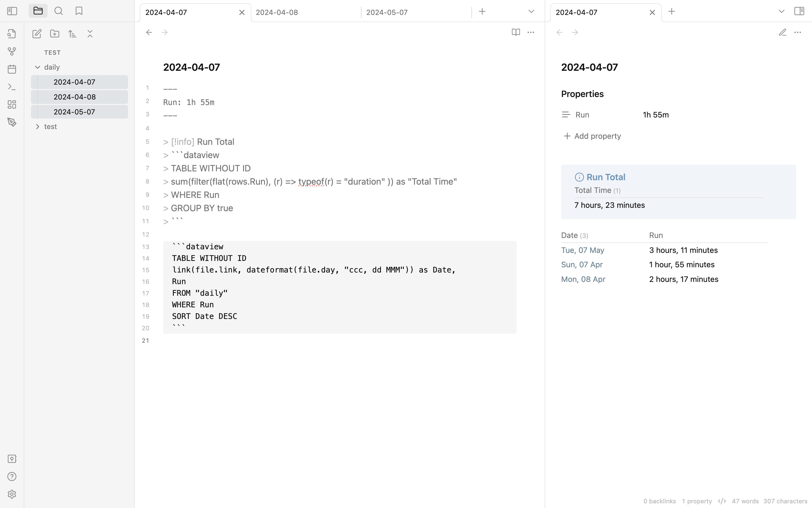Toggle the right sidebar
The width and height of the screenshot is (812, 508).
pyautogui.click(x=799, y=11)
